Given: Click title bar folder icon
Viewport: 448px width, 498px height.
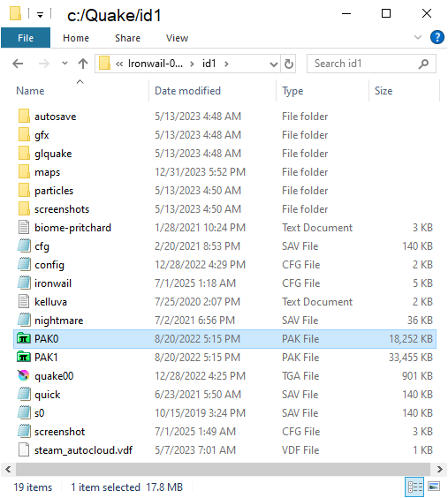Looking at the screenshot, I should 15,14.
